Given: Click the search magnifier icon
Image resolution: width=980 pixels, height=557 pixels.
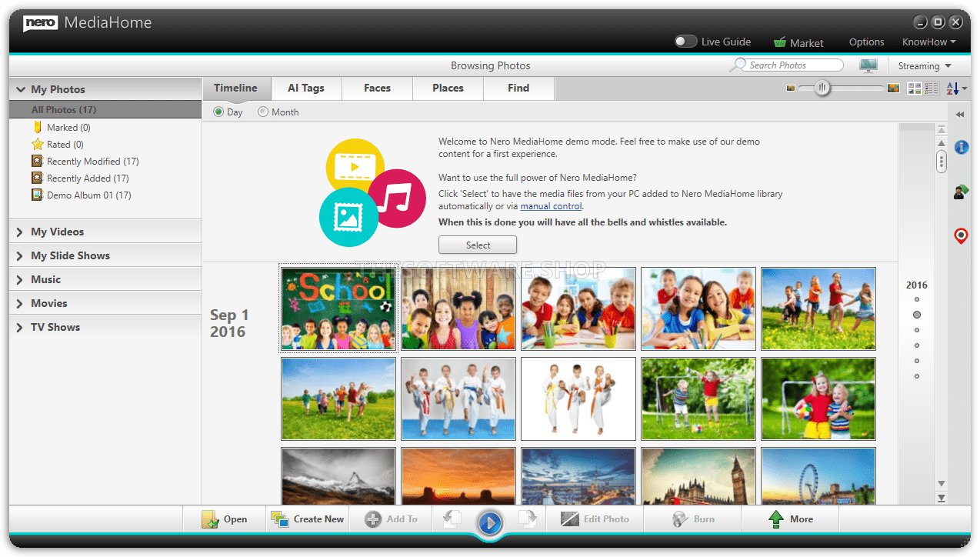Looking at the screenshot, I should [x=739, y=65].
